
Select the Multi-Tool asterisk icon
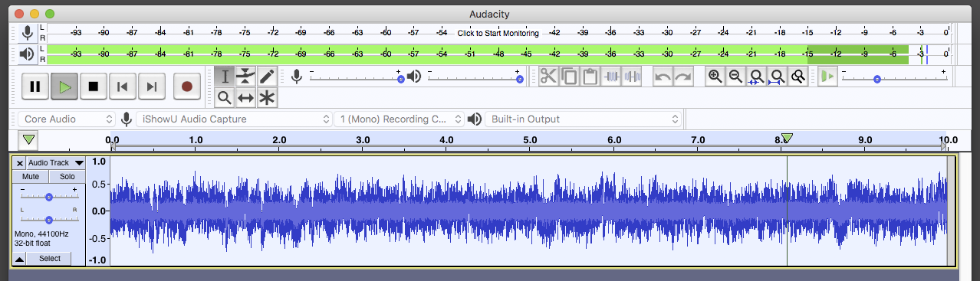coord(267,97)
